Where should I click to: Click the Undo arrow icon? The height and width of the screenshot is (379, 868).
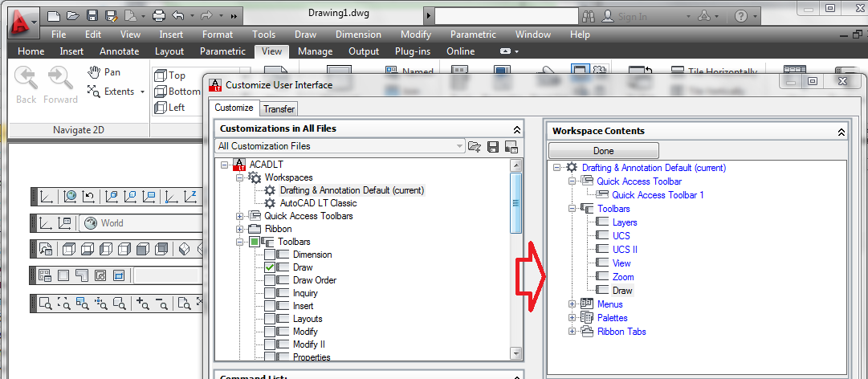pyautogui.click(x=179, y=15)
